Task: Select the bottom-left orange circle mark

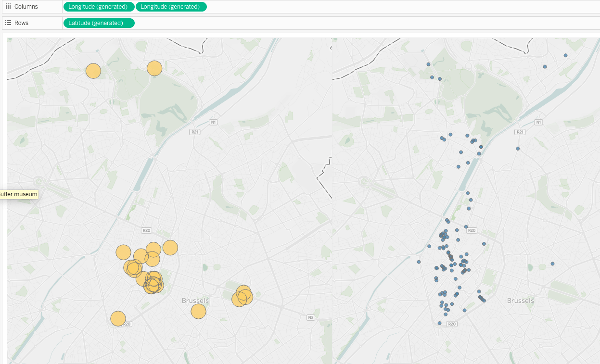Action: [x=118, y=318]
